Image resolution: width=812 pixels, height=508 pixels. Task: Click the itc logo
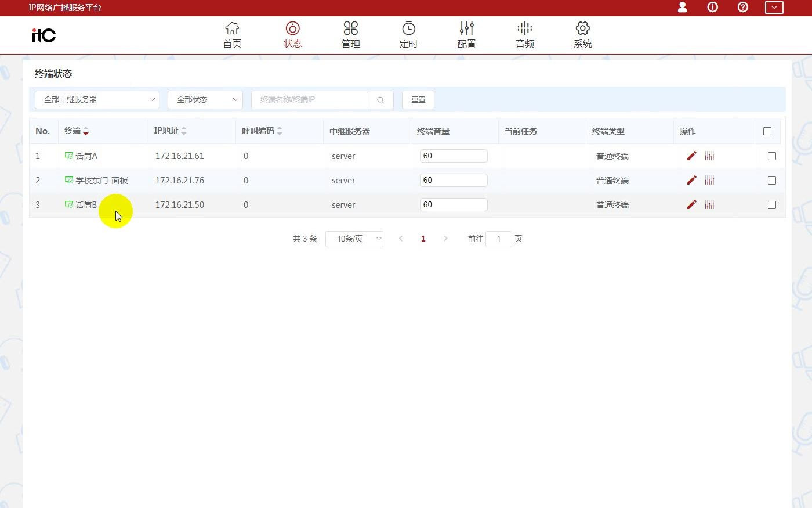coord(44,35)
